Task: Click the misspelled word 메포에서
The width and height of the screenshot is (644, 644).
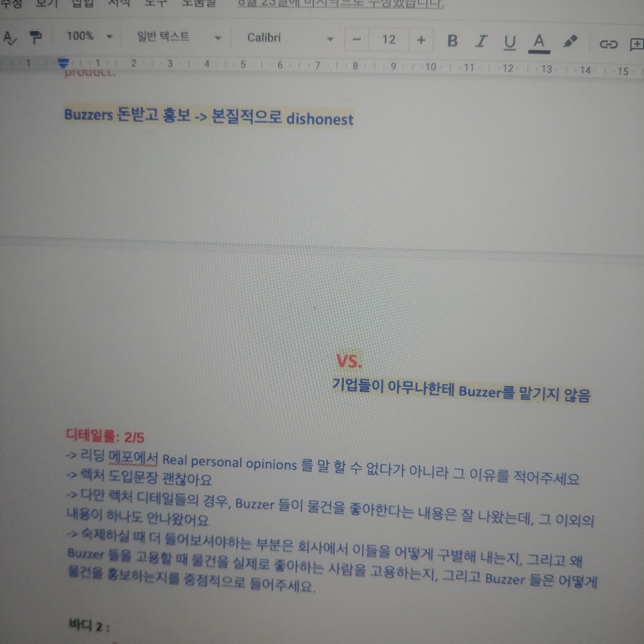Action: click(x=133, y=458)
